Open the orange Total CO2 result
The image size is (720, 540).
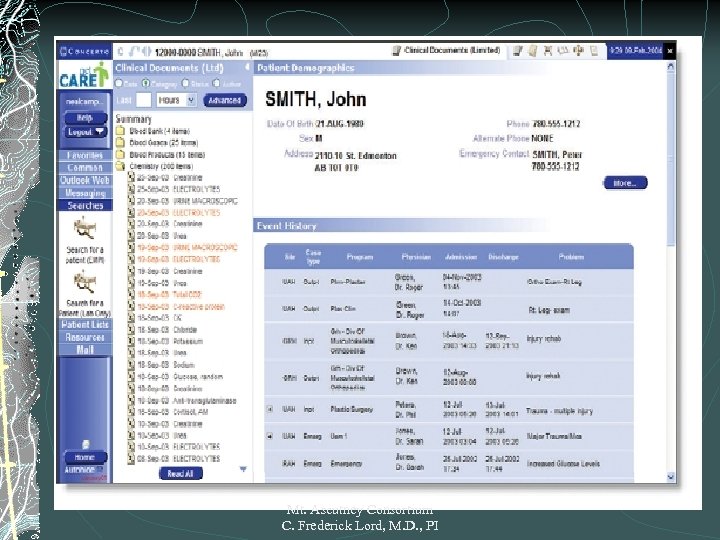click(x=187, y=294)
